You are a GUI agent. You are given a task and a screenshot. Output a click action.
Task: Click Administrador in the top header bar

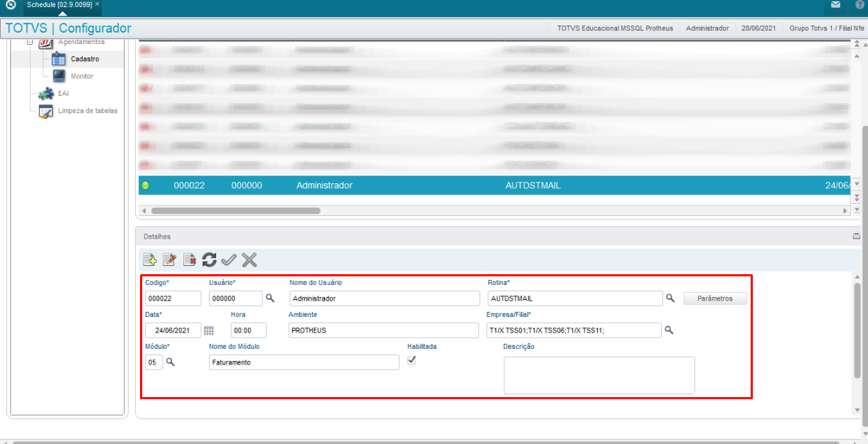(x=707, y=28)
